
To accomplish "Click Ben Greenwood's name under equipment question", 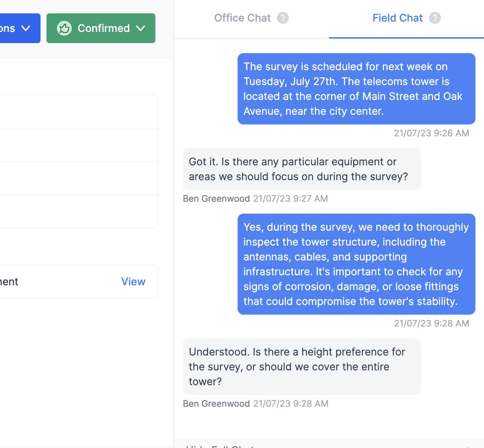I will (x=216, y=199).
